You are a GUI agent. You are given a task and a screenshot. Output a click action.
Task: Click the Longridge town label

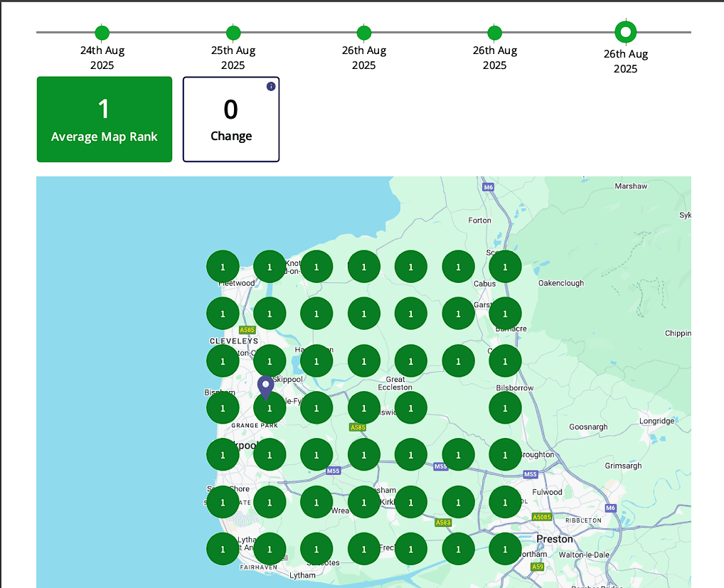coord(656,421)
